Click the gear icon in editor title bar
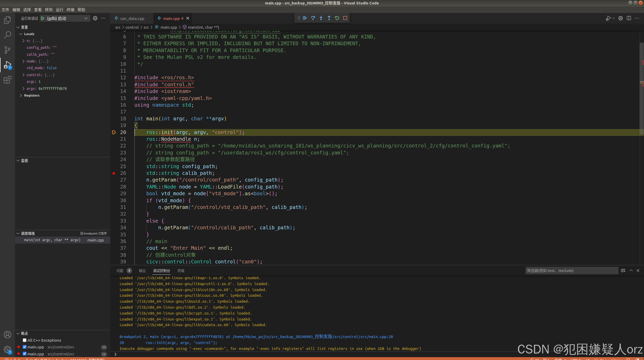This screenshot has width=644, height=360. pos(620,18)
